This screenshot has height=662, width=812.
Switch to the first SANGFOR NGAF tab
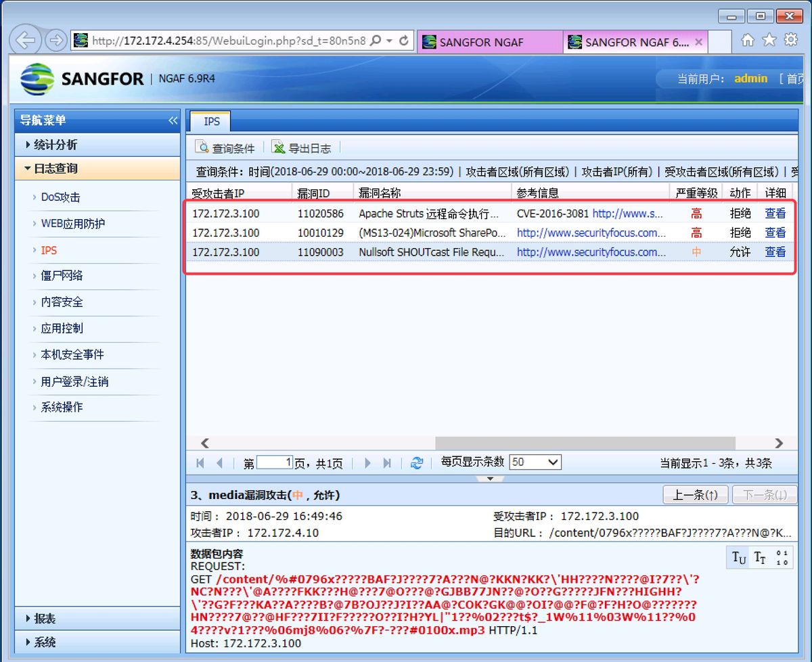(x=489, y=42)
